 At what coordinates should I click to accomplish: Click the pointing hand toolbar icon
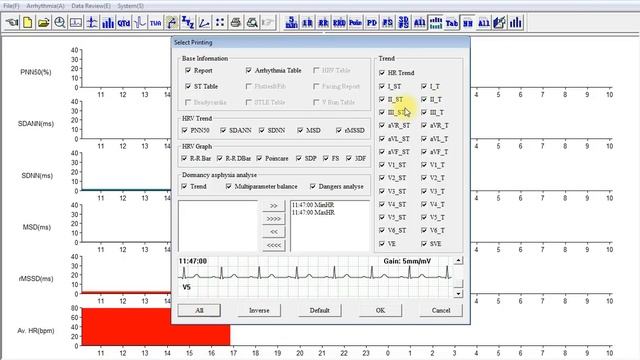(12, 22)
